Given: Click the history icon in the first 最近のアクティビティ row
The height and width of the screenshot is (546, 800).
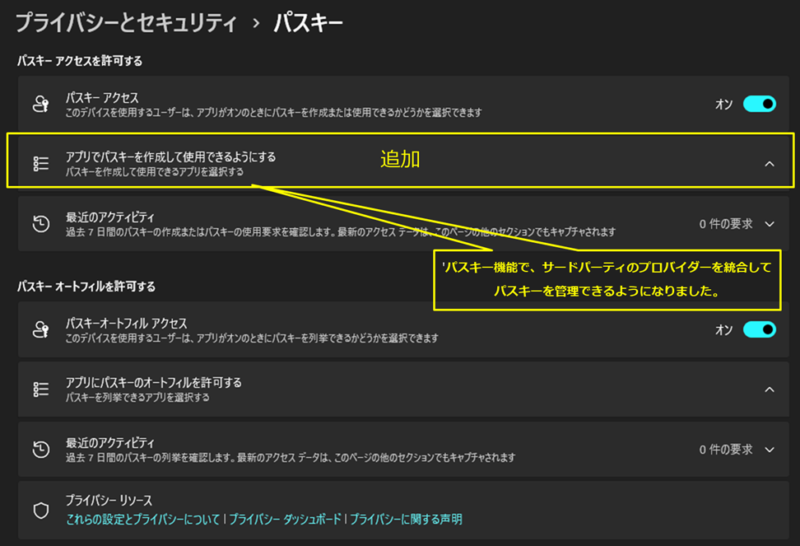Looking at the screenshot, I should 41,224.
